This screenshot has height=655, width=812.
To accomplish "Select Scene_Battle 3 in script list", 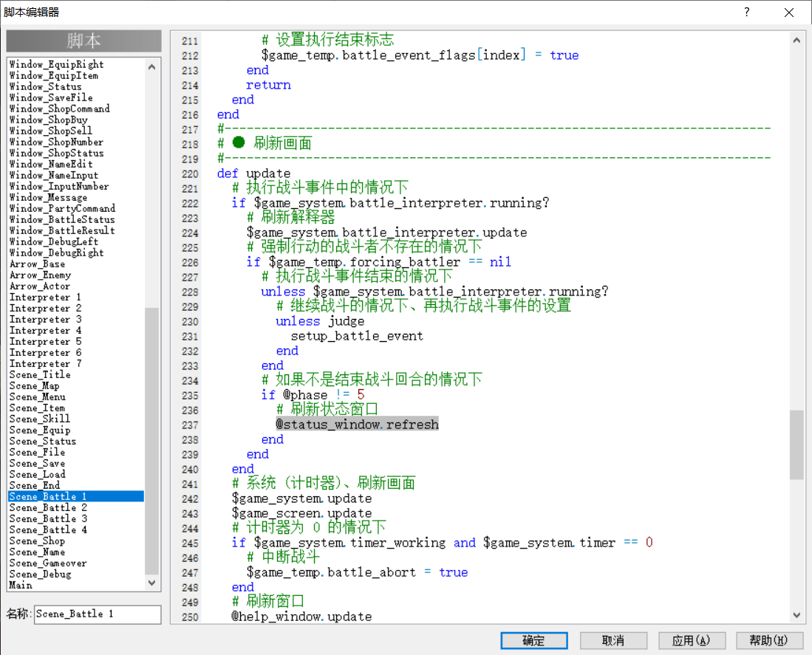I will pos(76,519).
